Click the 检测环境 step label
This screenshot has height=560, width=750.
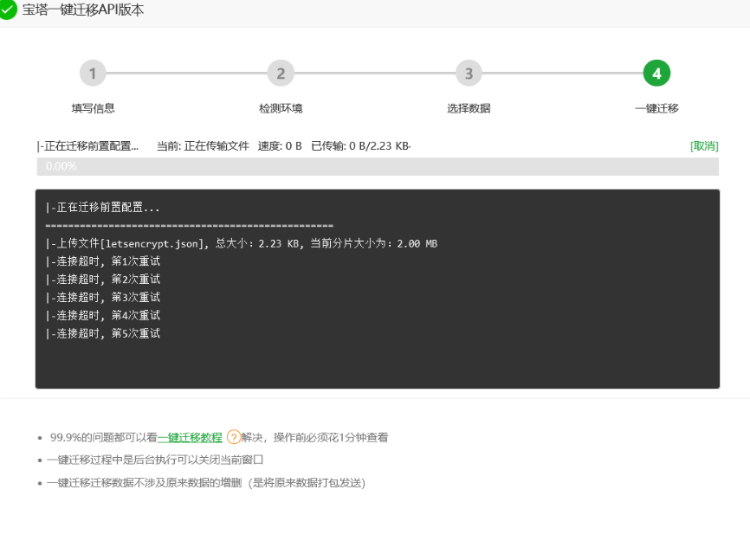pos(281,109)
